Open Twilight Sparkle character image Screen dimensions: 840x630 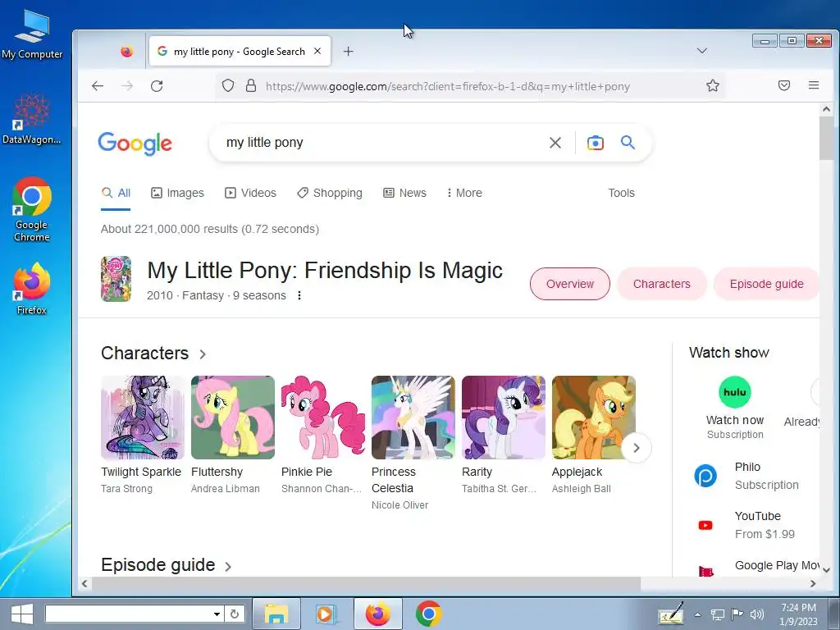coord(143,418)
